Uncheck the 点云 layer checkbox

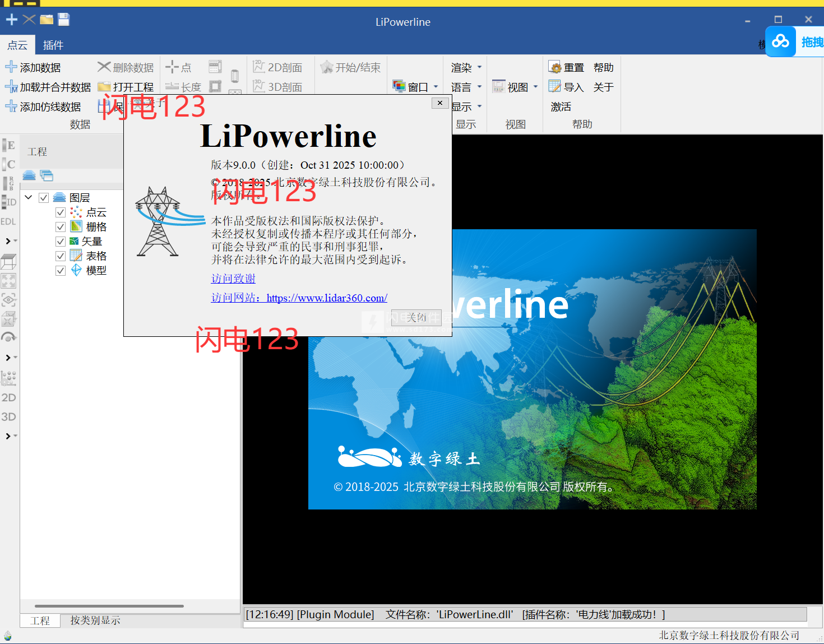tap(61, 212)
